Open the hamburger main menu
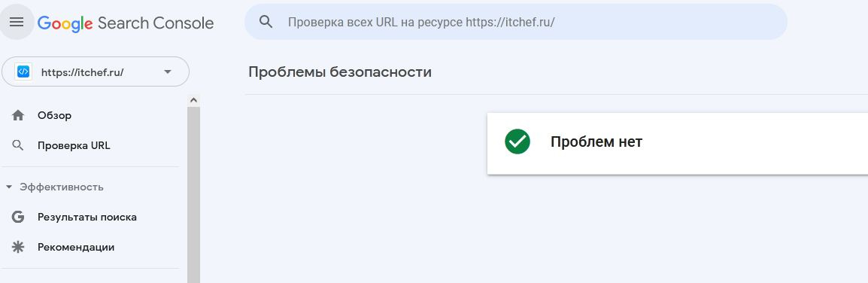The height and width of the screenshot is (283, 868). click(17, 22)
